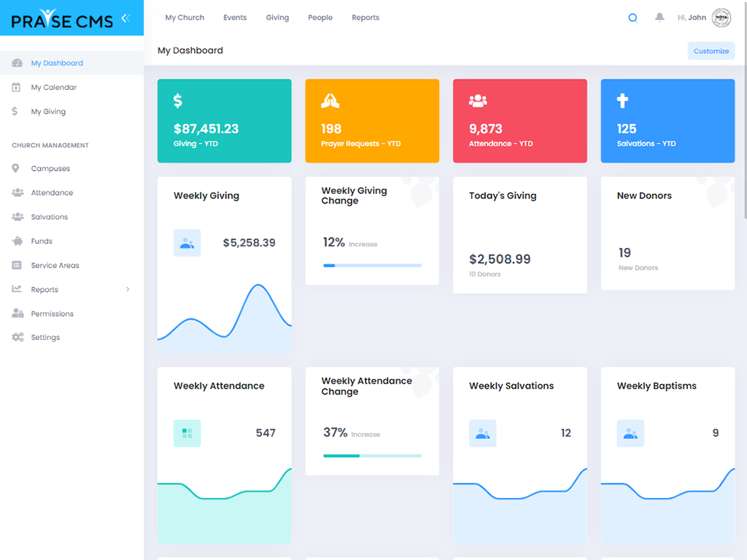Click the Weekly Giving user icon
Image resolution: width=747 pixels, height=560 pixels.
187,243
